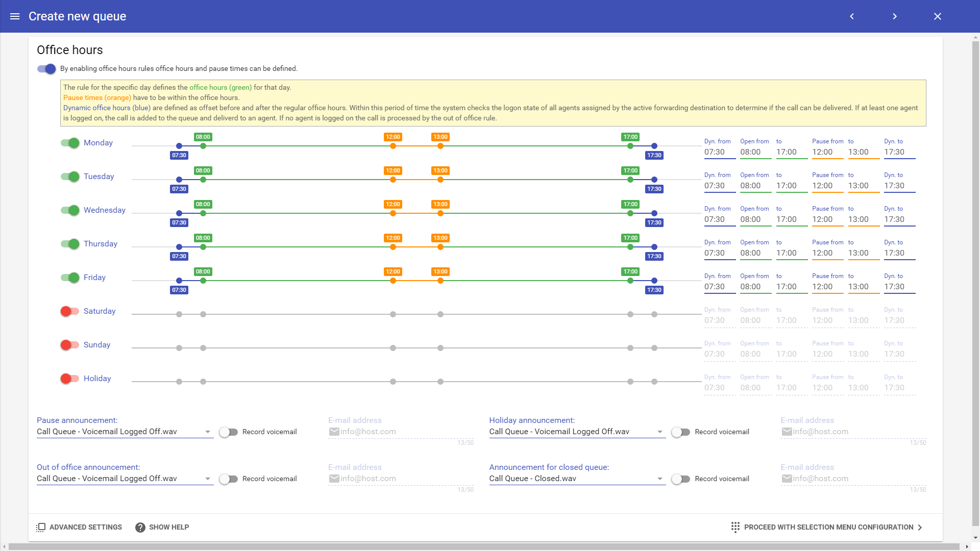Disable the office hours rules toggle

[46, 68]
